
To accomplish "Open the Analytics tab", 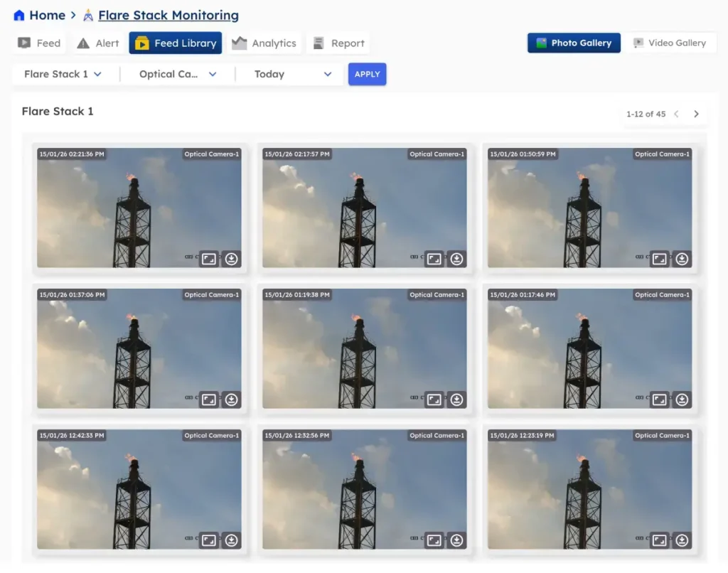I will (264, 43).
